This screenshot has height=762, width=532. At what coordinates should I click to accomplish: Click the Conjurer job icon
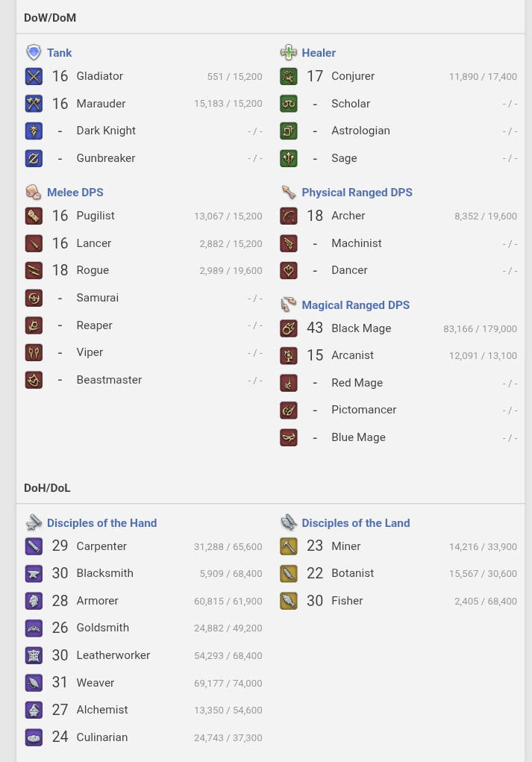[x=289, y=76]
